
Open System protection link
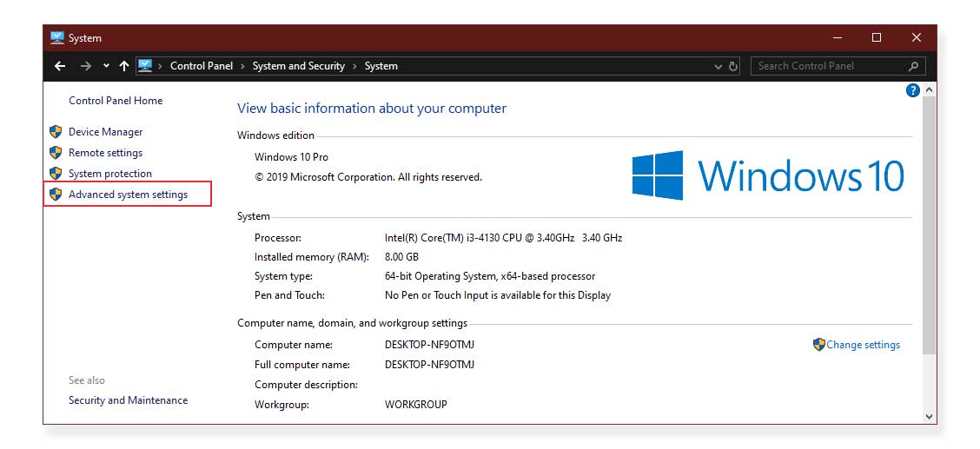coord(110,174)
